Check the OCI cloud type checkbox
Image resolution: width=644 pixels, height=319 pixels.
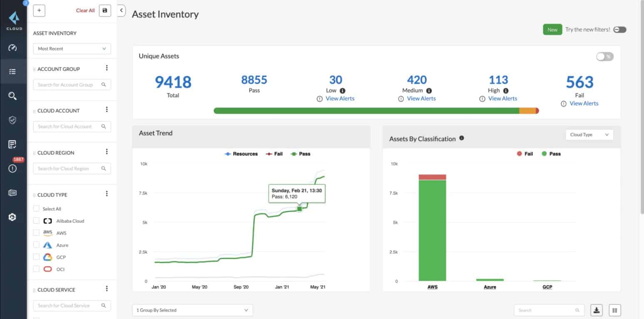(x=36, y=269)
